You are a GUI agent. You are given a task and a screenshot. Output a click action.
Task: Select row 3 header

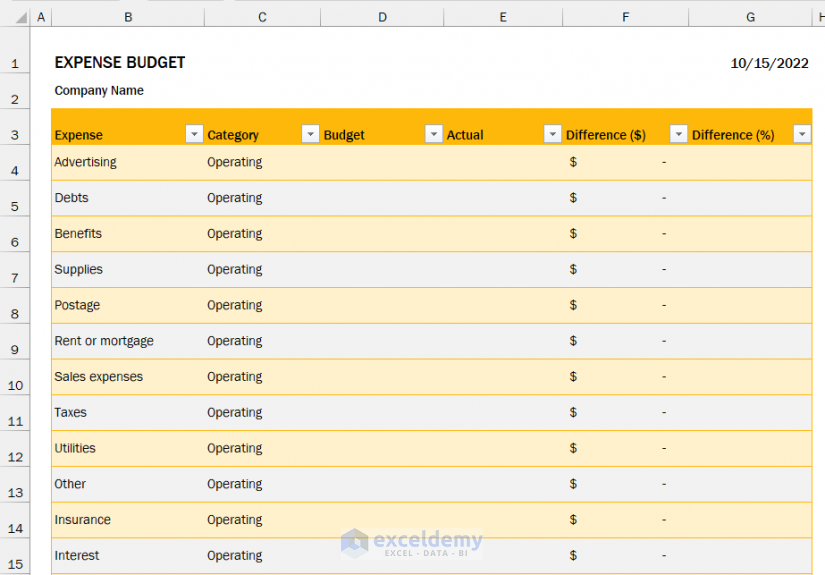click(15, 127)
